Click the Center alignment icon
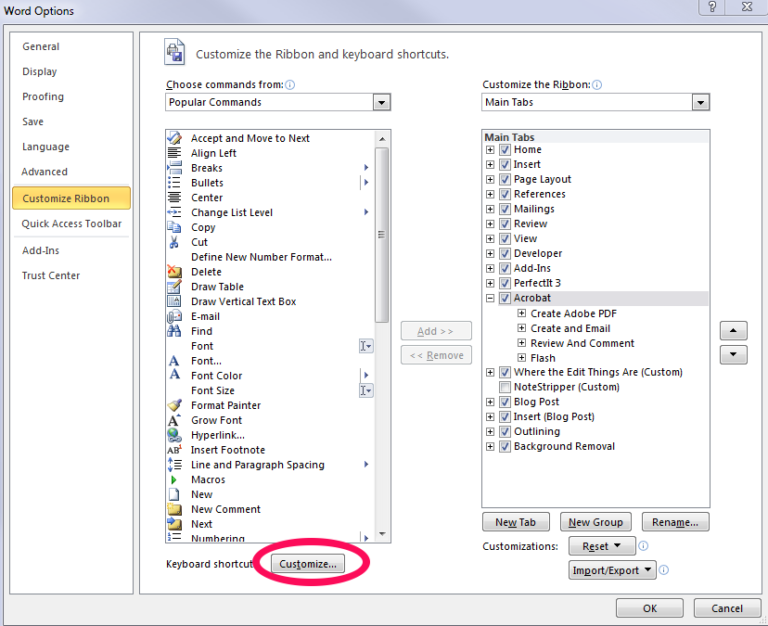Viewport: 768px width, 626px height. click(174, 197)
